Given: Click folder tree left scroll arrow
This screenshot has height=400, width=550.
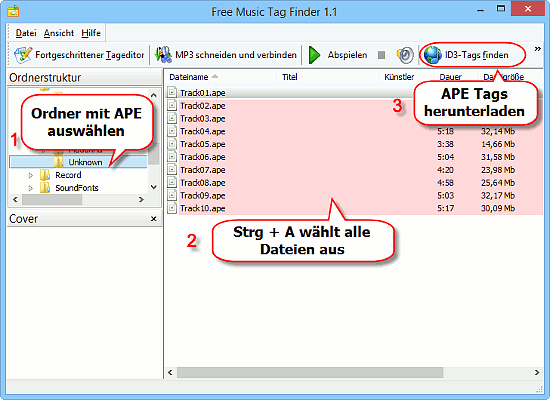Looking at the screenshot, I should 15,200.
